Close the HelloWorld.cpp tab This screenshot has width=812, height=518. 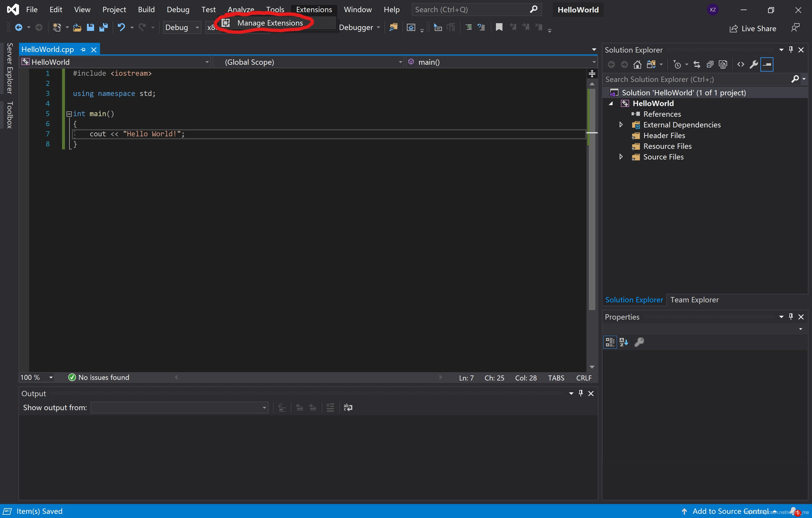pyautogui.click(x=94, y=50)
